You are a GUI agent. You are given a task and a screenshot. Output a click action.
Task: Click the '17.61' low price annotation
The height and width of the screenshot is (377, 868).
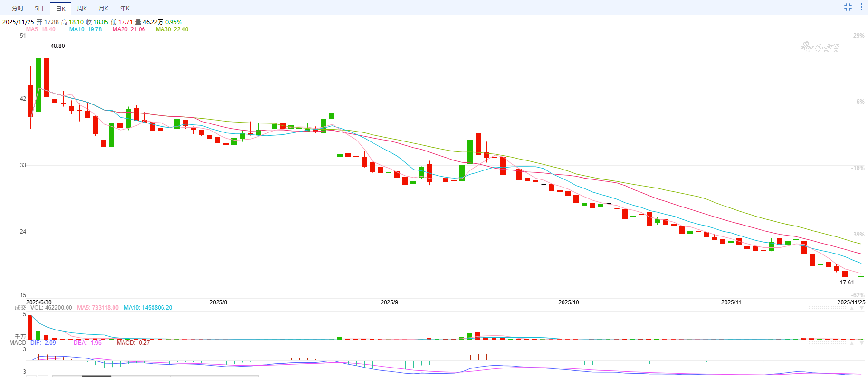847,283
